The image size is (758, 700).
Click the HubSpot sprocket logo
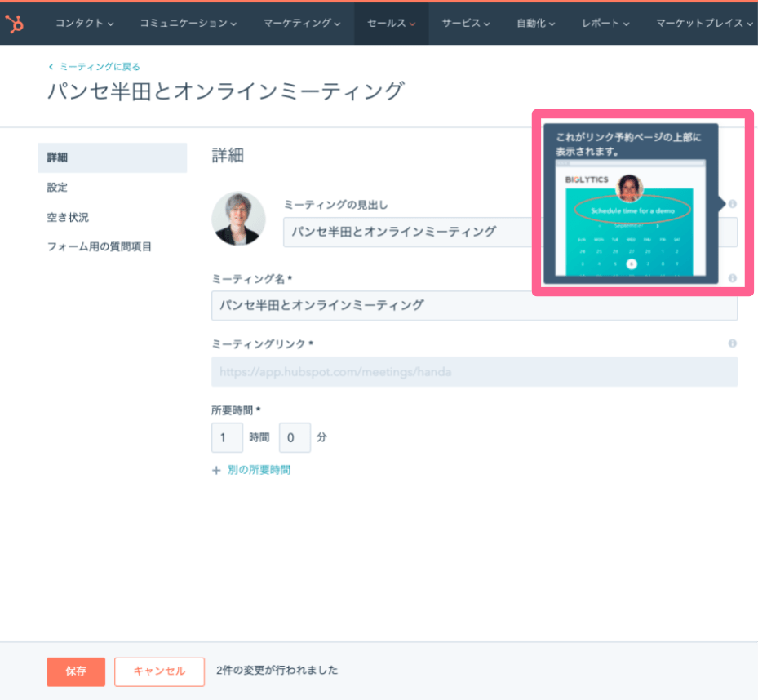click(15, 23)
